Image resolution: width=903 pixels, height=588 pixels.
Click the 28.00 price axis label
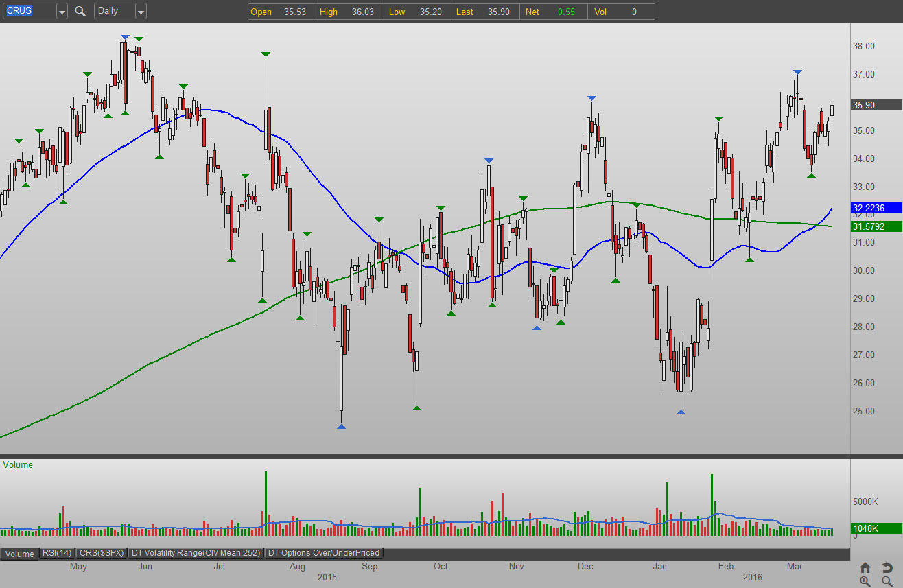coord(864,327)
